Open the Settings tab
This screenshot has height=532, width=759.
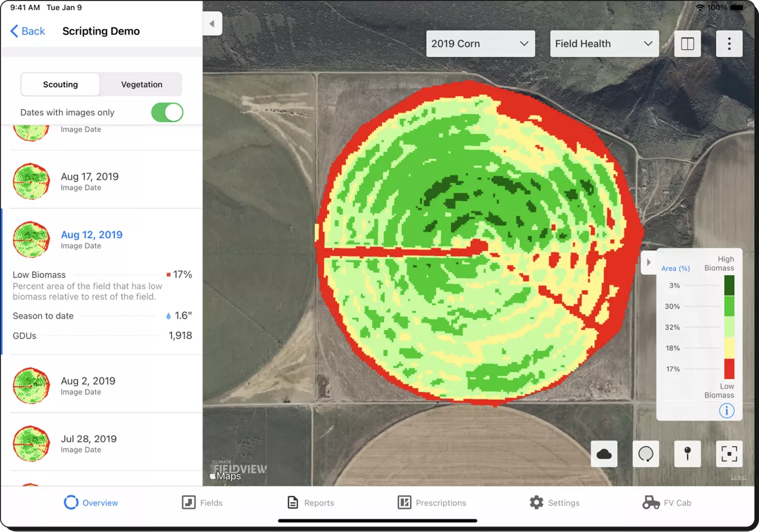554,503
